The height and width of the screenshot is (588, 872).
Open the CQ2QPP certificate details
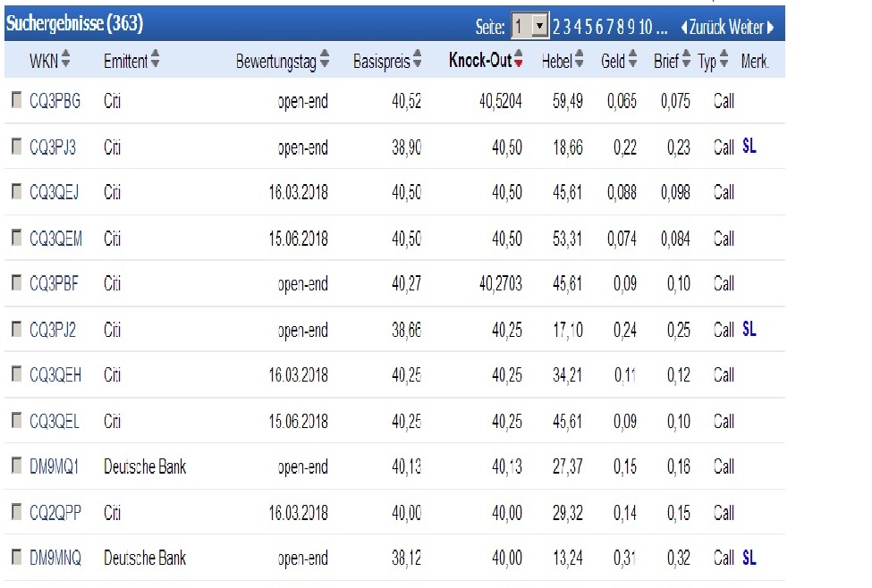pos(53,512)
